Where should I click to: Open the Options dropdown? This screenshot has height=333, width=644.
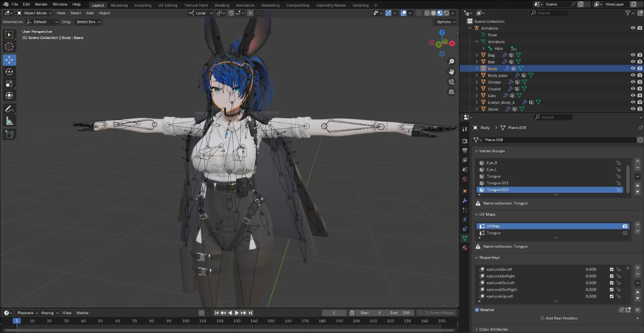(x=445, y=22)
